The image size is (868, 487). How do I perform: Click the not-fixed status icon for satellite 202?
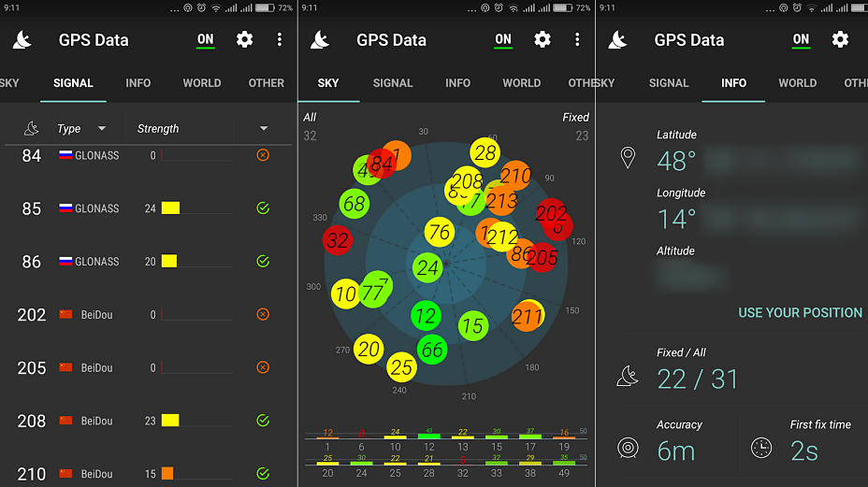coord(263,314)
